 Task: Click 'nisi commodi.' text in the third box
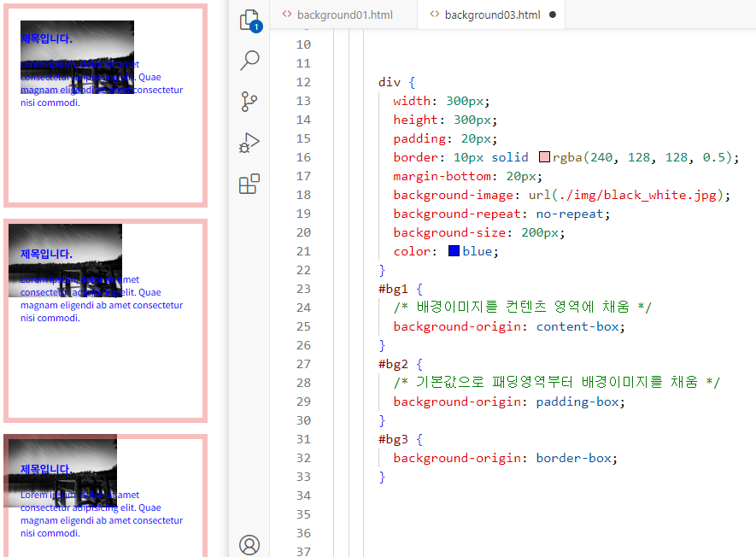point(50,533)
